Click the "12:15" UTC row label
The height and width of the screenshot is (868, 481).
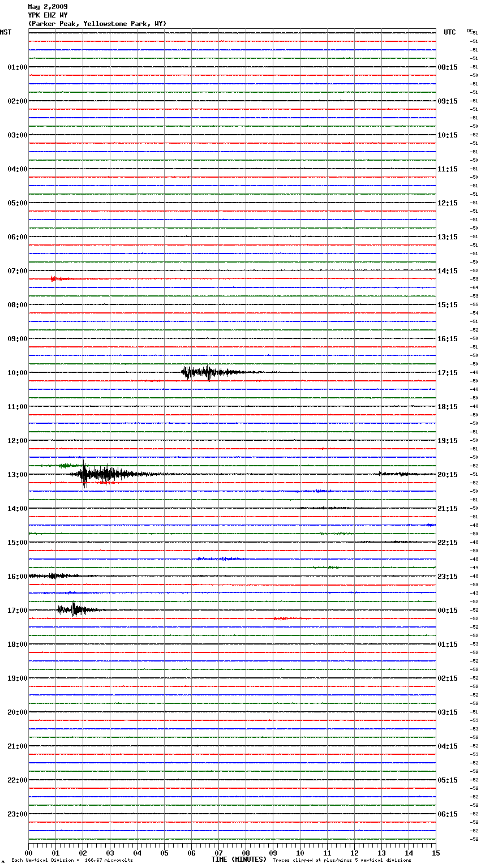coord(448,203)
